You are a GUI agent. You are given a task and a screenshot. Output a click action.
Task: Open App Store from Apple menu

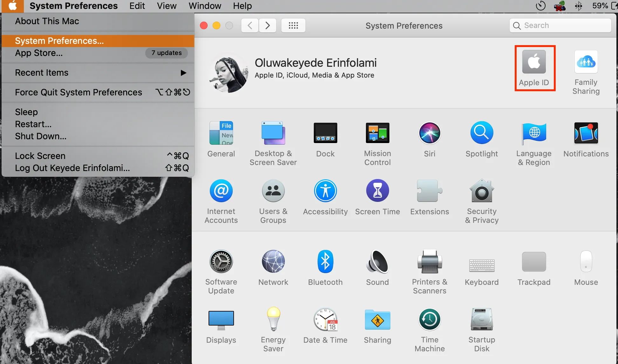click(38, 53)
